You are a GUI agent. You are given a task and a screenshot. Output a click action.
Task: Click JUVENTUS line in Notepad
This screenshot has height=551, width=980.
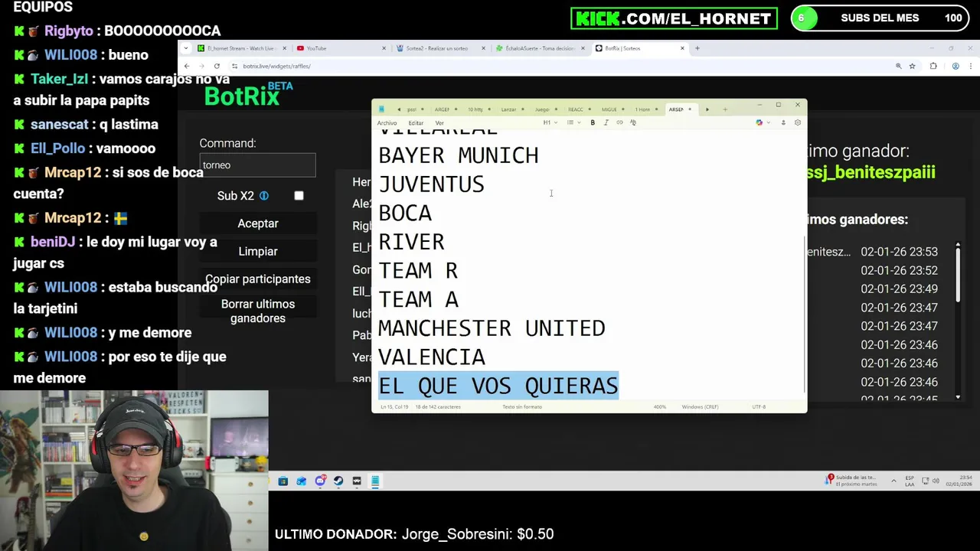coord(431,184)
